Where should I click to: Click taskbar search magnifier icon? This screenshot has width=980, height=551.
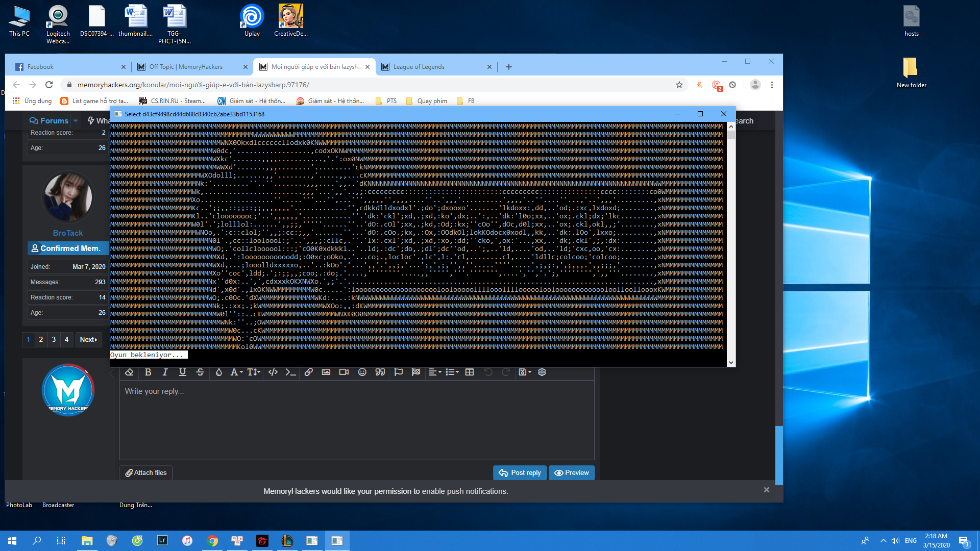pyautogui.click(x=37, y=541)
